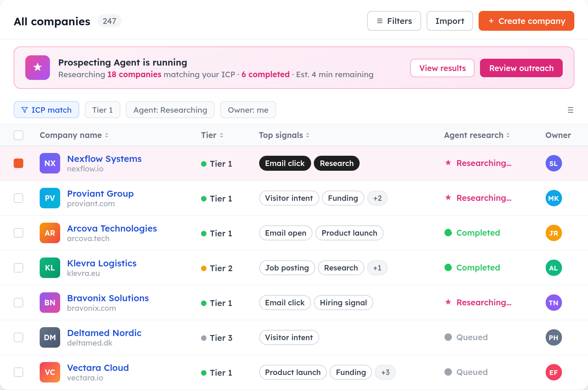Open owner avatar SL on Nexflow row
Image resolution: width=588 pixels, height=390 pixels.
pos(553,163)
